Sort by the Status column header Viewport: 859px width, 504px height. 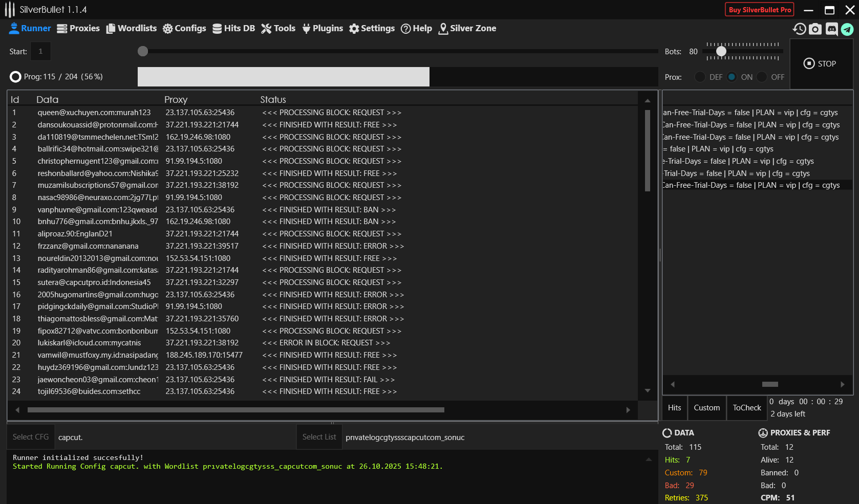click(273, 100)
